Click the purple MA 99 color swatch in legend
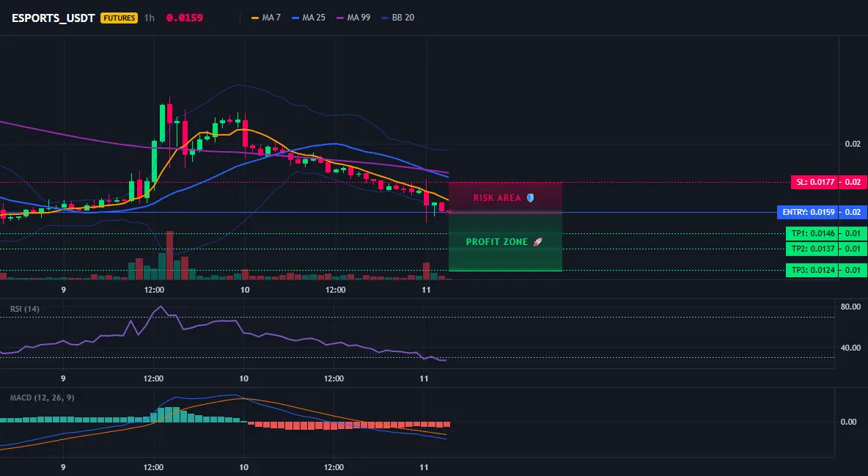This screenshot has width=868, height=476. coord(340,18)
